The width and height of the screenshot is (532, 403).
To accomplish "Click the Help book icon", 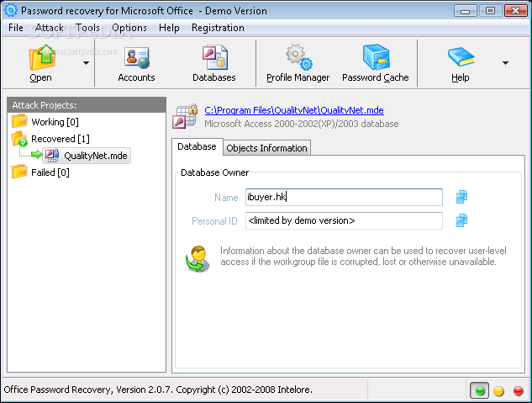I will 461,57.
